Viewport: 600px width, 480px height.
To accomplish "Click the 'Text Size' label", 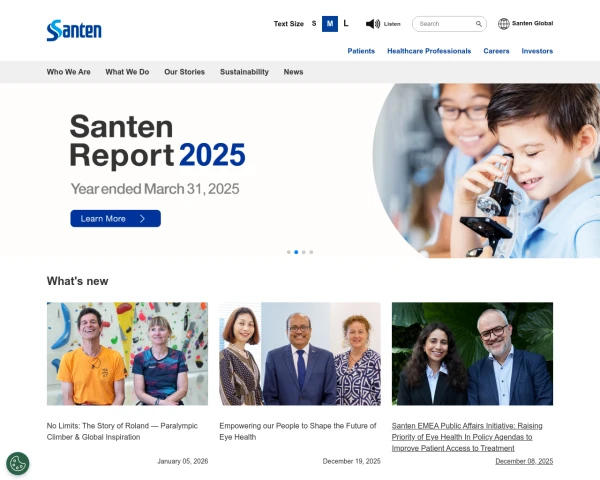I will click(289, 24).
